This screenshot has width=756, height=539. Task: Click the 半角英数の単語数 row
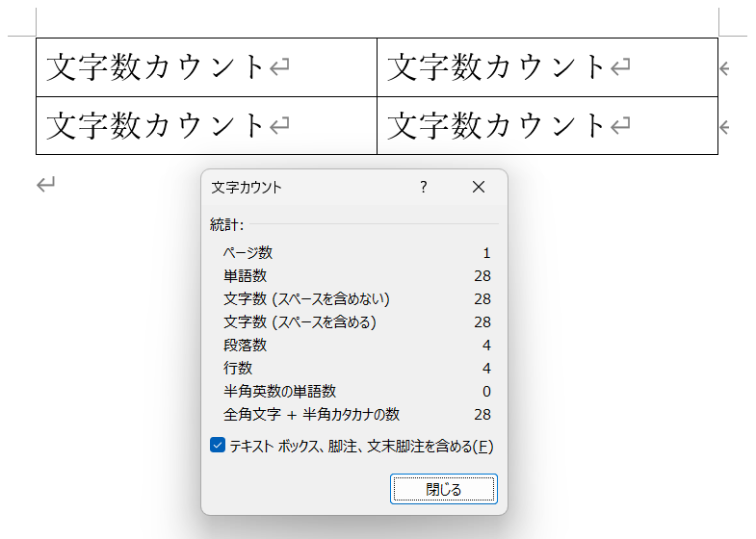pyautogui.click(x=279, y=392)
